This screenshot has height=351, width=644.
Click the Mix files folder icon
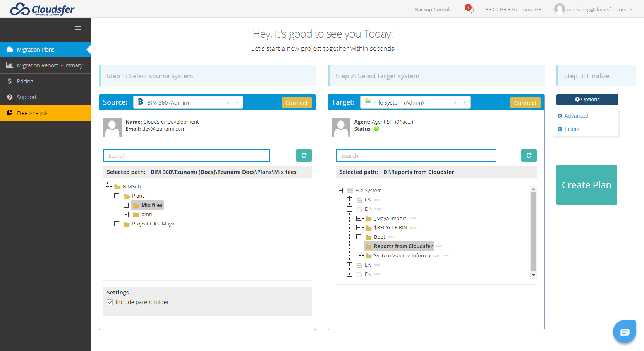pos(136,205)
